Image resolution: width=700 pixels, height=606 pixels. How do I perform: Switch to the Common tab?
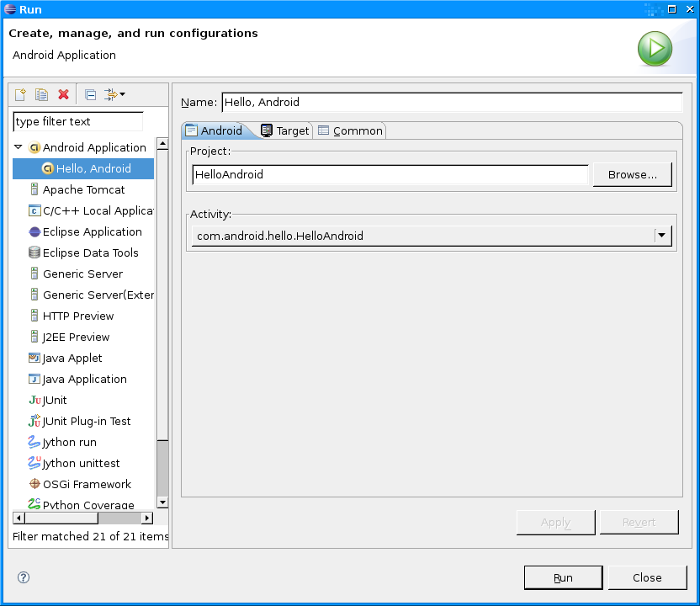tap(351, 130)
